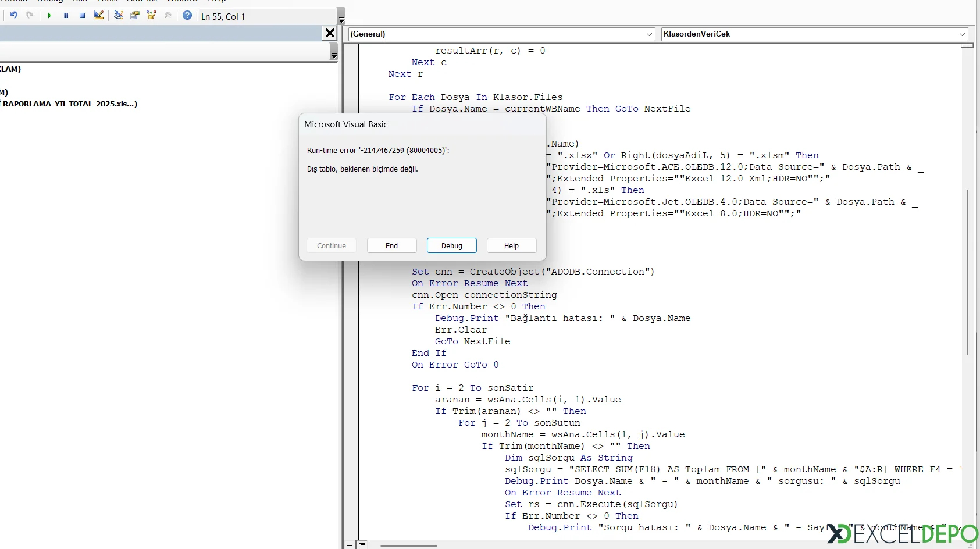This screenshot has height=549, width=980.
Task: Click the Break (pause) toolbar icon
Action: click(x=66, y=16)
